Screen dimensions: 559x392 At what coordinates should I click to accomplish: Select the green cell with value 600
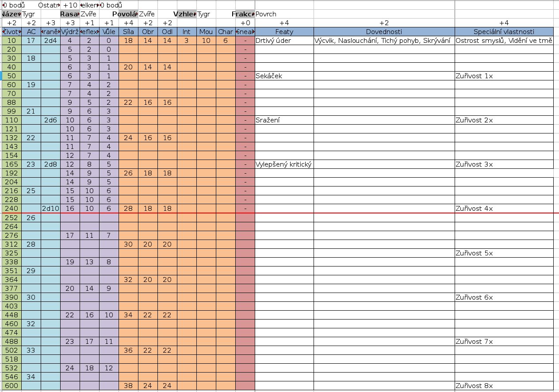pyautogui.click(x=12, y=386)
